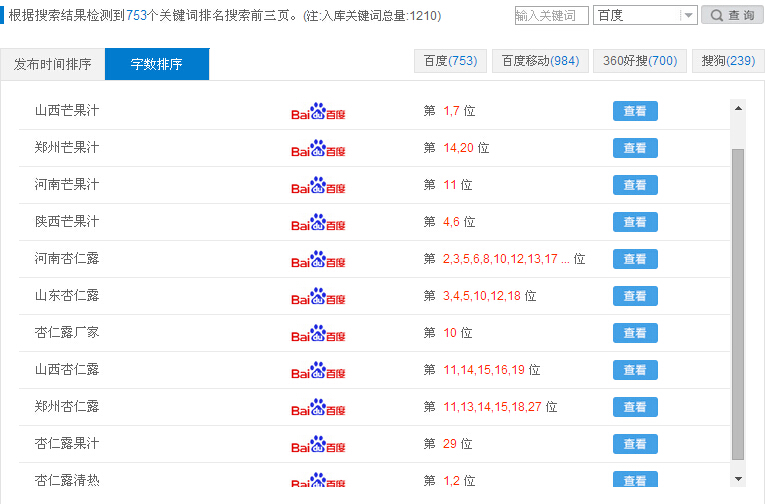Click ranking value 29 in 杏仁露果汁 row
765x504 pixels.
450,444
